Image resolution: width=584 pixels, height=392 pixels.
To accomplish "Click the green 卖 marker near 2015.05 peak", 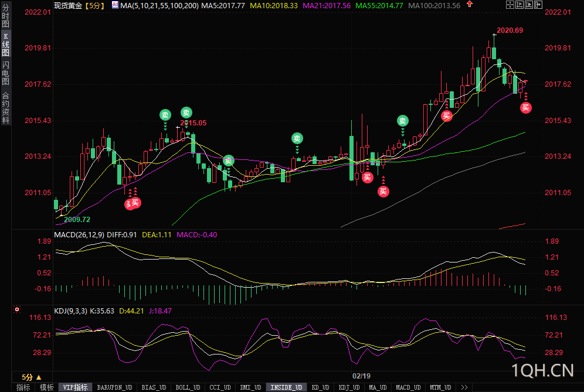I will 186,113.
